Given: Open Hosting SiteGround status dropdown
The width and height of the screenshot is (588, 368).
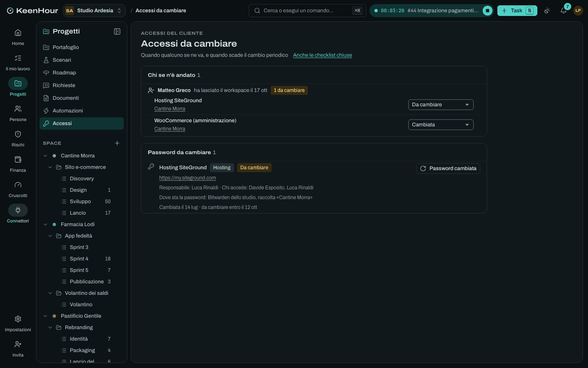Looking at the screenshot, I should (441, 105).
